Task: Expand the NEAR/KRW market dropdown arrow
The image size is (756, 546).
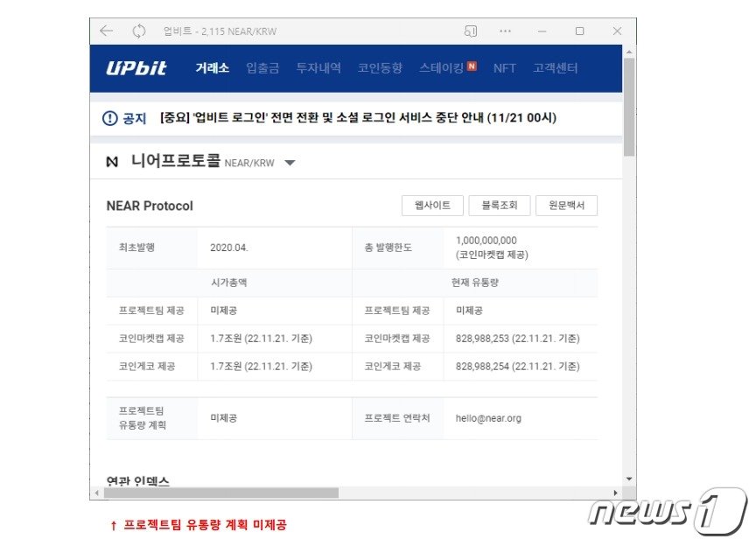Action: point(290,163)
